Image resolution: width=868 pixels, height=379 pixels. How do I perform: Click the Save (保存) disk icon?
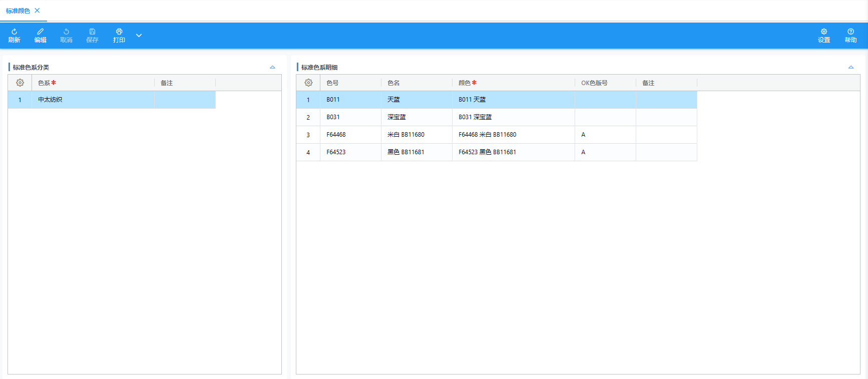(x=92, y=32)
